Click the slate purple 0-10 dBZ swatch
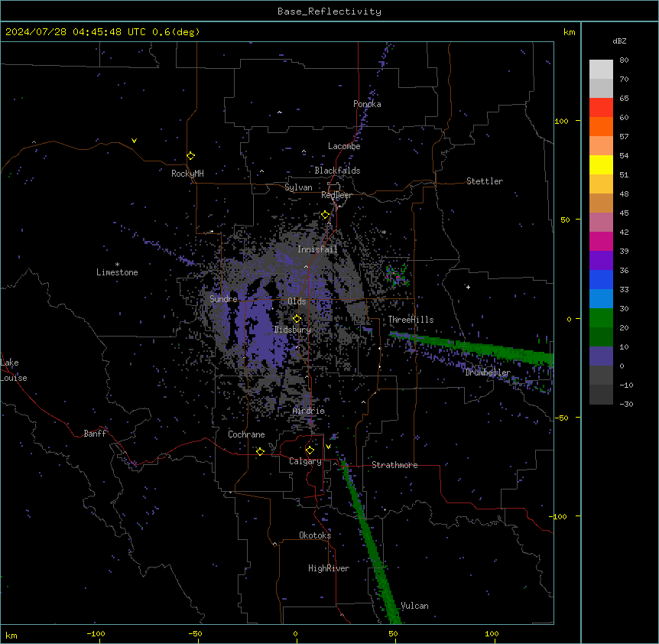659x644 pixels. [601, 356]
